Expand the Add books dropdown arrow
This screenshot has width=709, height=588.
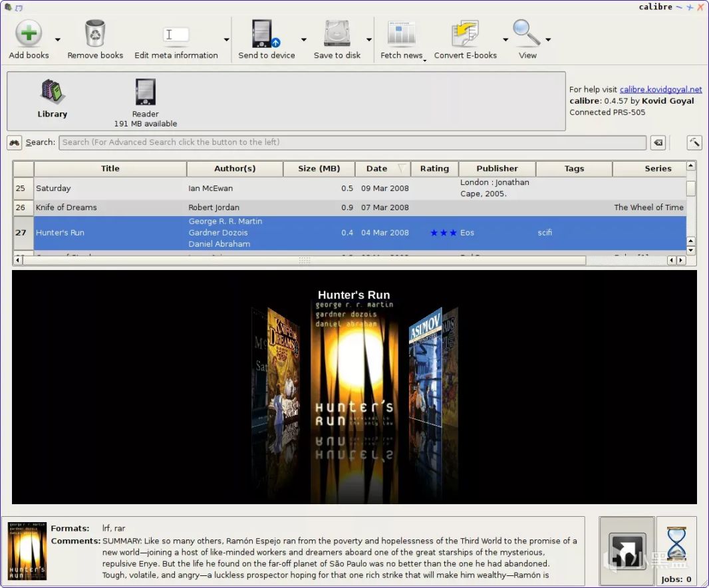[x=58, y=40]
